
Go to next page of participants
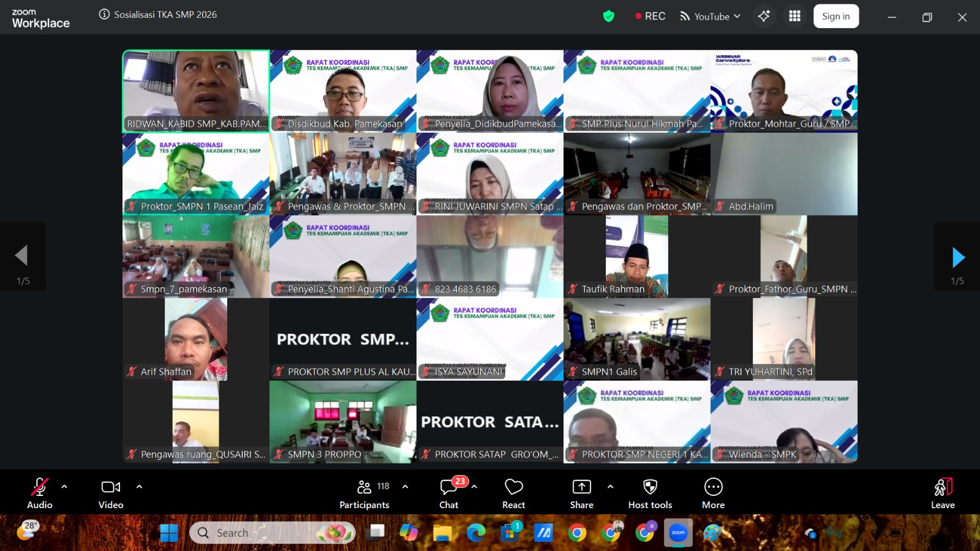pyautogui.click(x=958, y=257)
